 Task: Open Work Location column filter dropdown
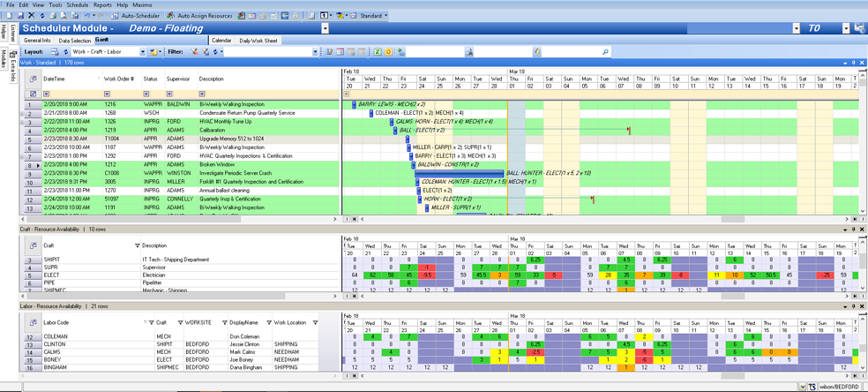(315, 322)
